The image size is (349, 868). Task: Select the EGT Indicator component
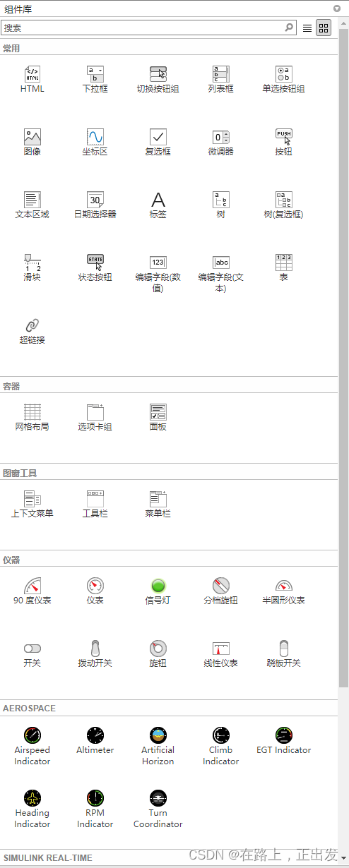283,735
